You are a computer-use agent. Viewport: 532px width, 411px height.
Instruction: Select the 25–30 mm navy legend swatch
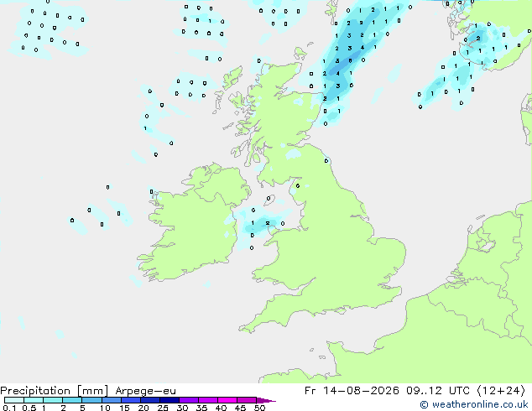[169, 400]
